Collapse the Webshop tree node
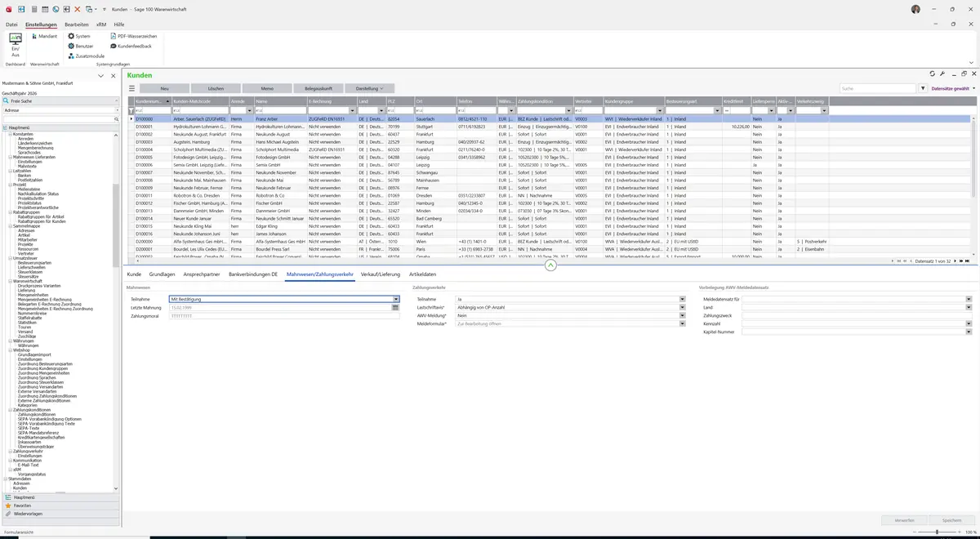The width and height of the screenshot is (980, 539). [10, 350]
